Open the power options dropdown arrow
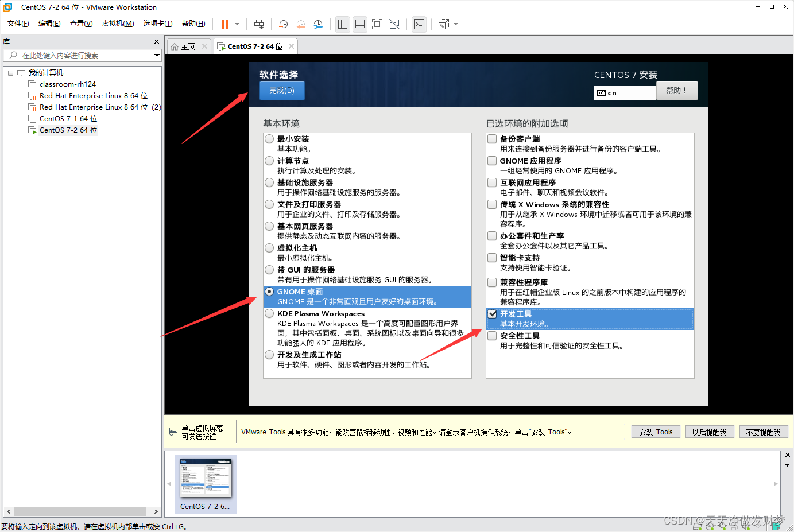The height and width of the screenshot is (532, 794). pos(237,24)
